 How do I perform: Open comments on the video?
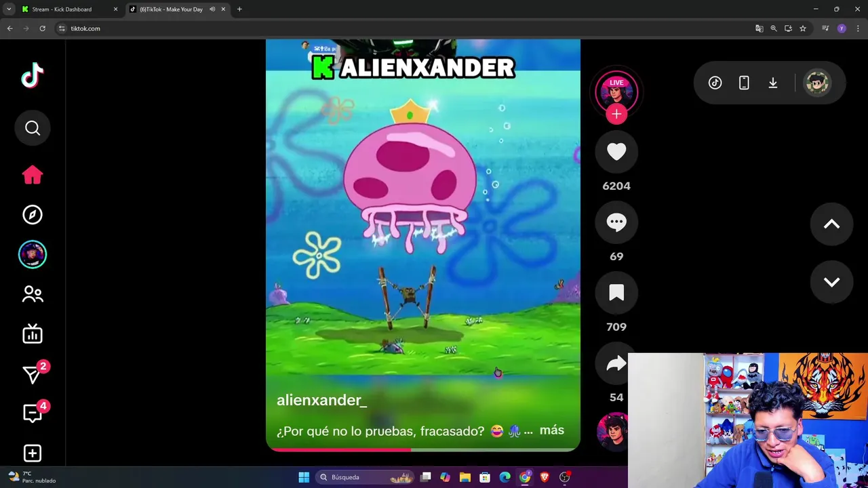[x=616, y=222]
